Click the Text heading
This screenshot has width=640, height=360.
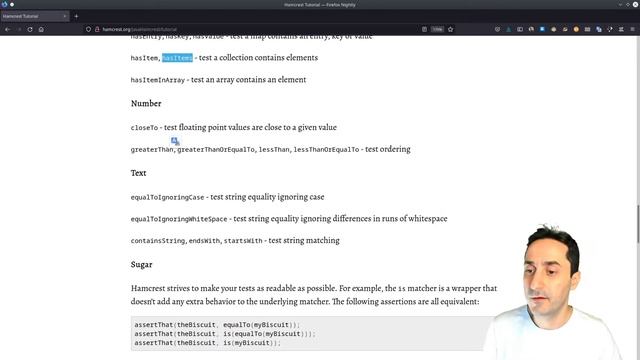(x=138, y=173)
